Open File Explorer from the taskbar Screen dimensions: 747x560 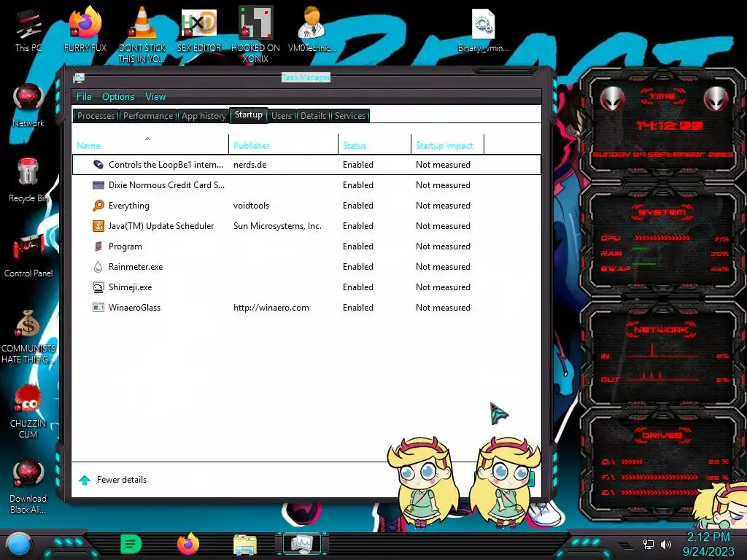tap(245, 545)
